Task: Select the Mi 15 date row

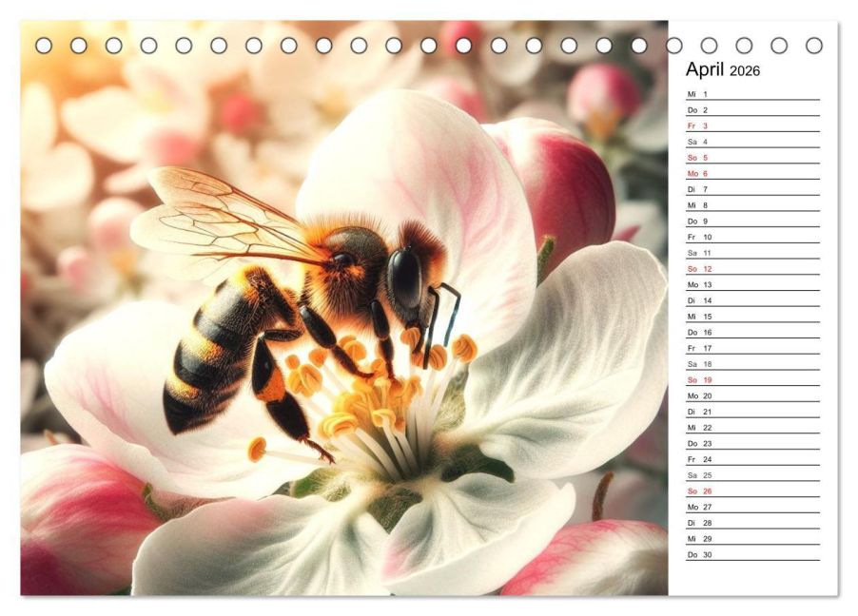Action: 752,317
